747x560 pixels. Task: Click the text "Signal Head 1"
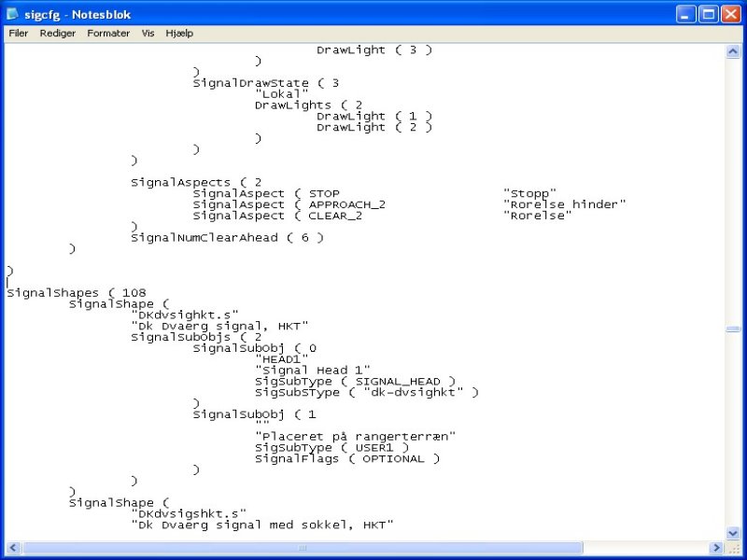[x=313, y=370]
